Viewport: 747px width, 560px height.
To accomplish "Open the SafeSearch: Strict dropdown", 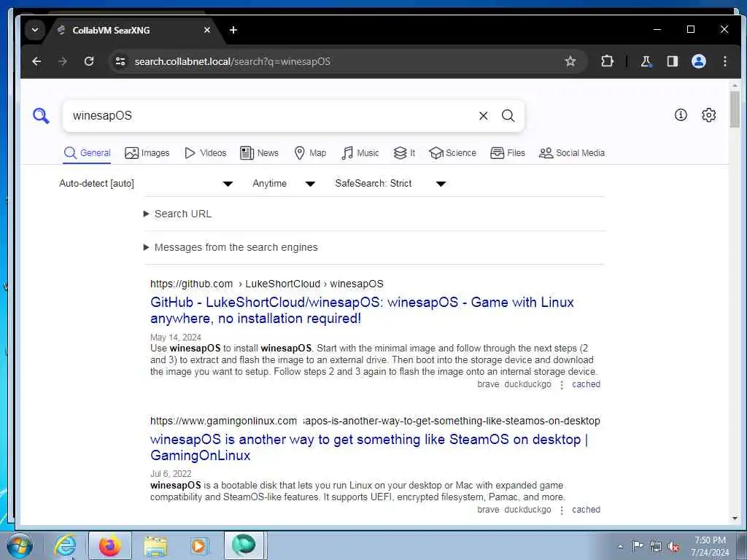I will point(390,183).
